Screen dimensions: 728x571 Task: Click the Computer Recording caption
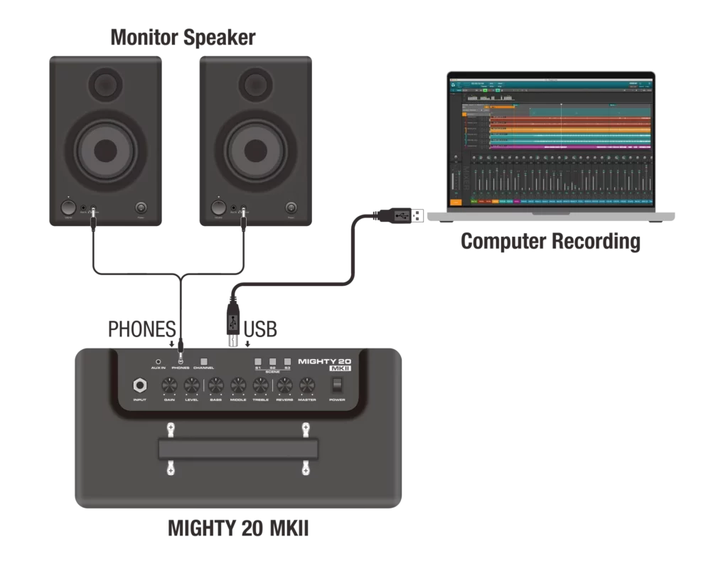(551, 241)
